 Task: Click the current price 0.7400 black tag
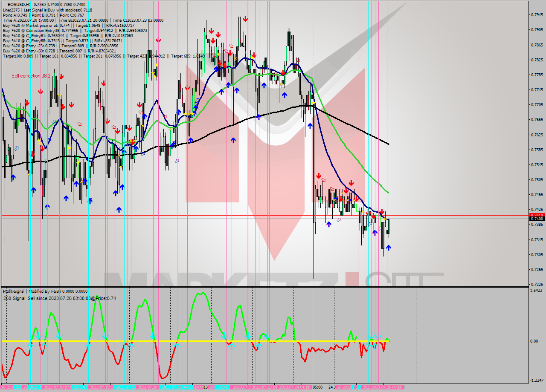tap(537, 219)
